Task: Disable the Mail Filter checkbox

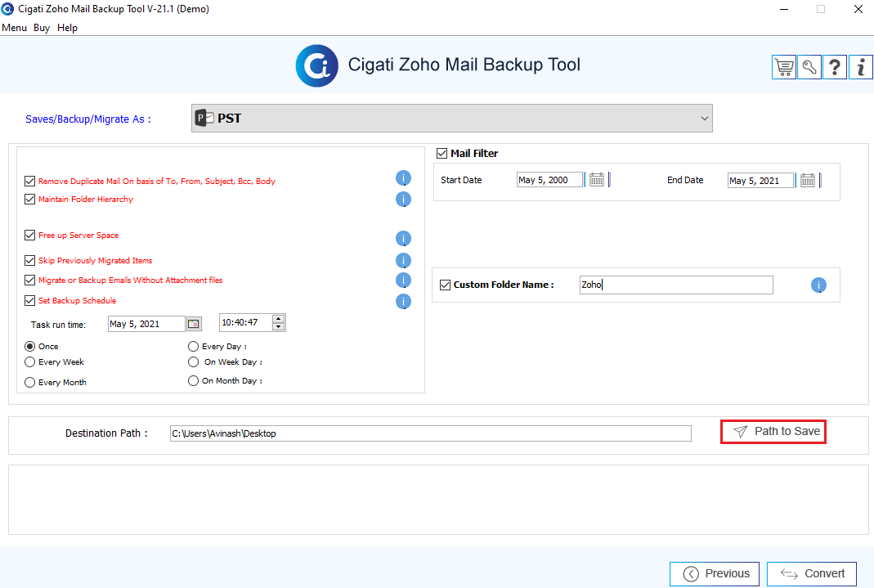Action: [x=442, y=153]
